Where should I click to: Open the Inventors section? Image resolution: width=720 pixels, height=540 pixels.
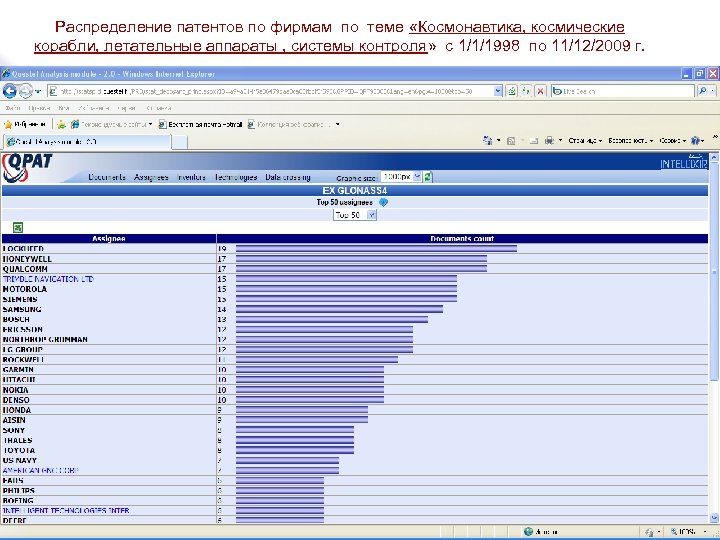(191, 177)
